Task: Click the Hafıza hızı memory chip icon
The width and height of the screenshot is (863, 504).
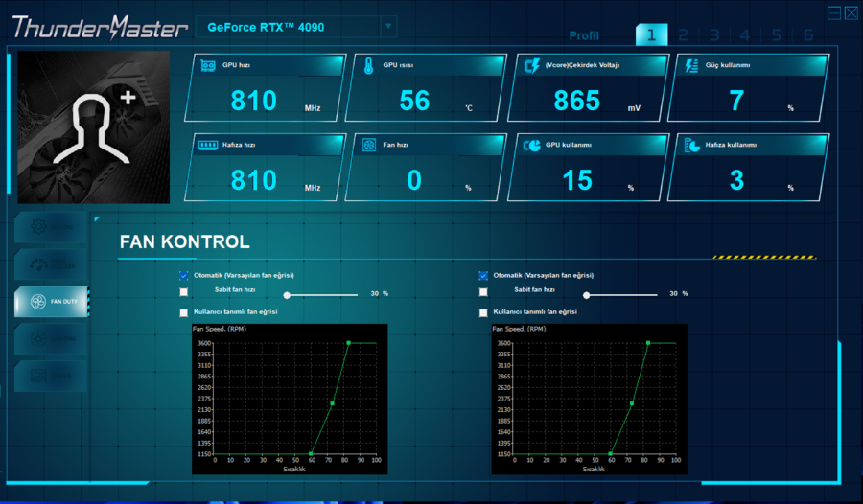Action: point(208,146)
